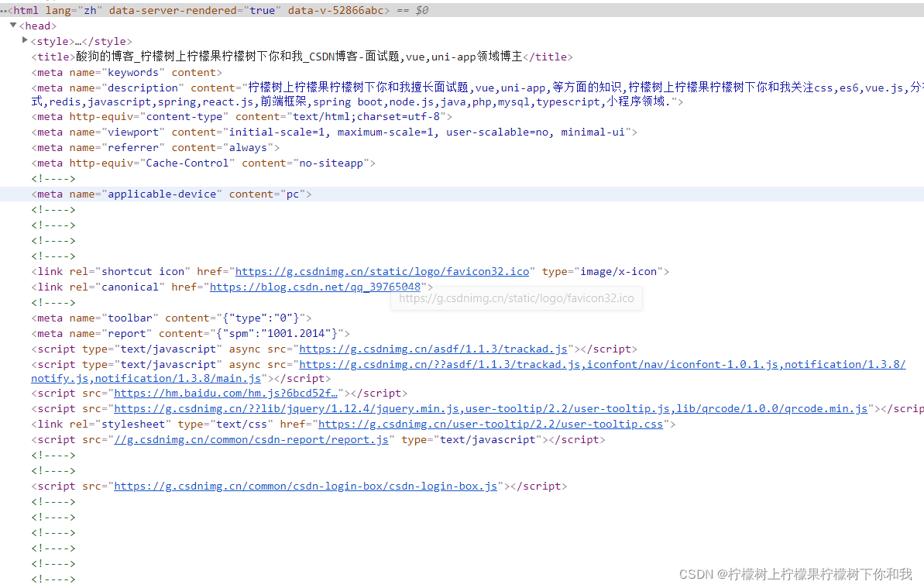Click the "always" content attribute value
The width and height of the screenshot is (924, 588).
[x=248, y=148]
